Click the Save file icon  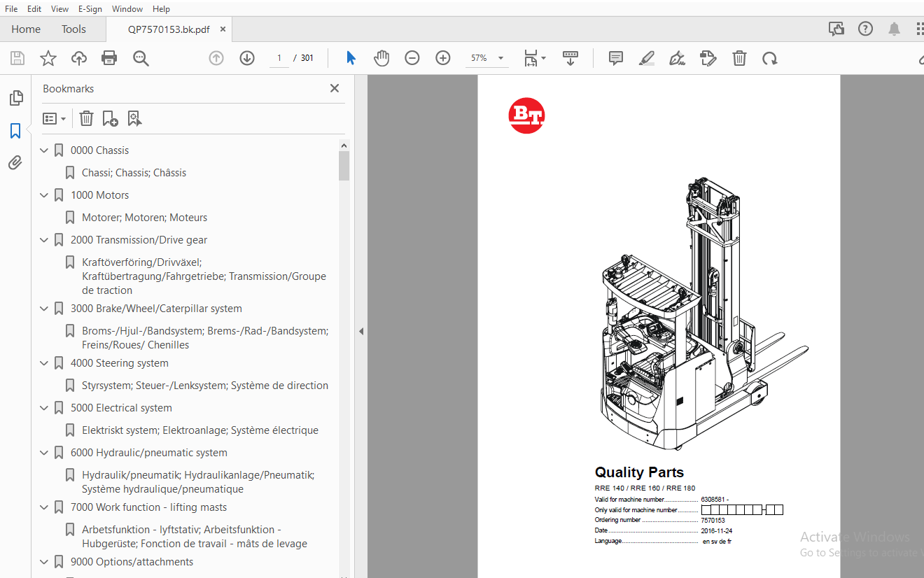pyautogui.click(x=17, y=58)
